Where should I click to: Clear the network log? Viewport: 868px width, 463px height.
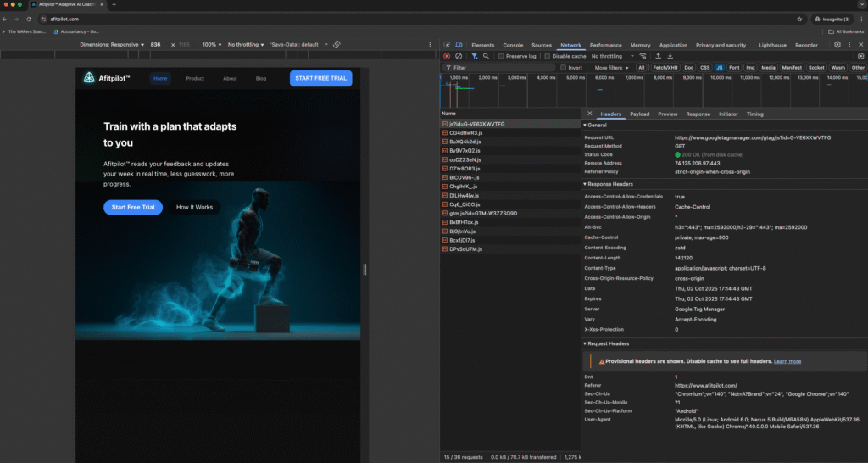pyautogui.click(x=459, y=56)
